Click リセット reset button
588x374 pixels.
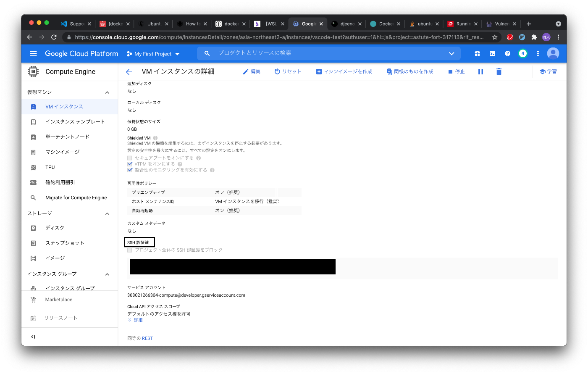coord(288,72)
